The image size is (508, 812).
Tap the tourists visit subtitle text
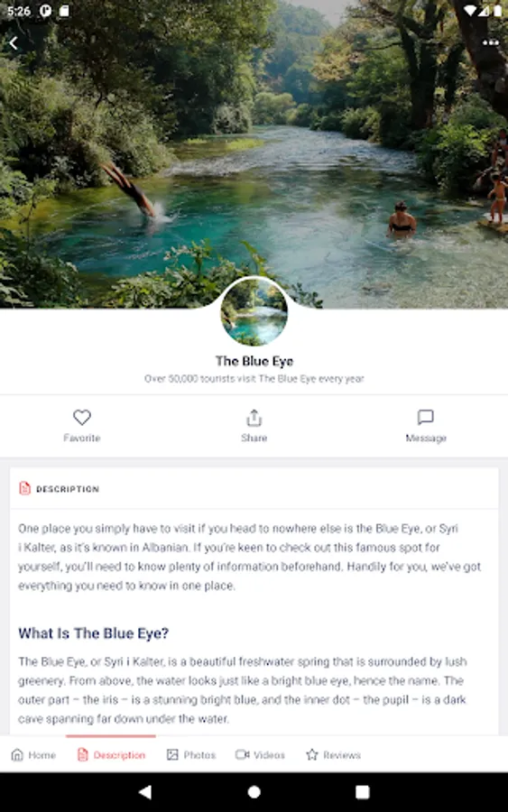coord(254,379)
